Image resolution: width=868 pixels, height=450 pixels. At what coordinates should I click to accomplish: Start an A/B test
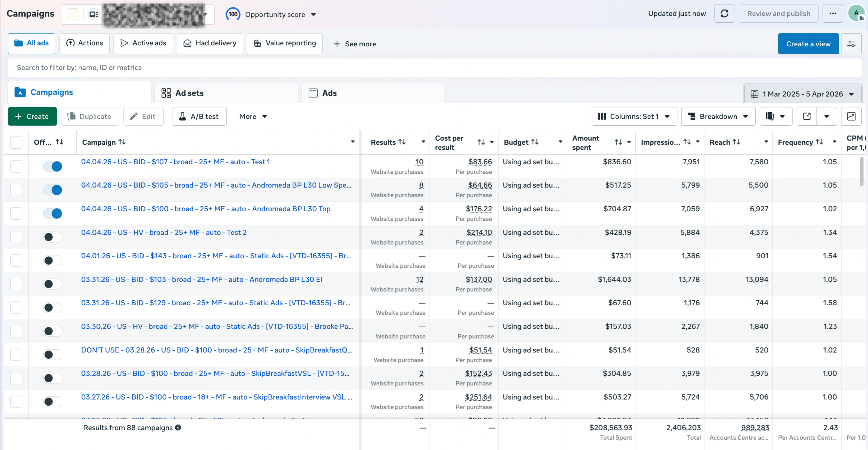pyautogui.click(x=199, y=116)
